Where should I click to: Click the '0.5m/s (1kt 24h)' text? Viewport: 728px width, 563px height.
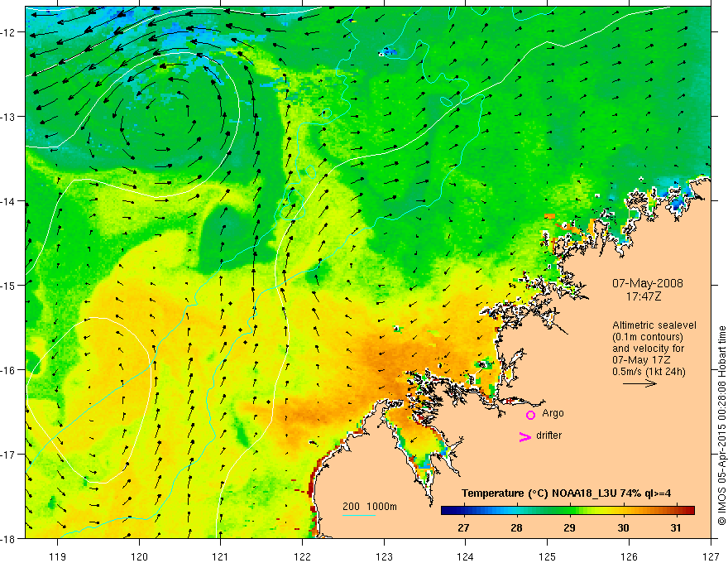(x=649, y=372)
